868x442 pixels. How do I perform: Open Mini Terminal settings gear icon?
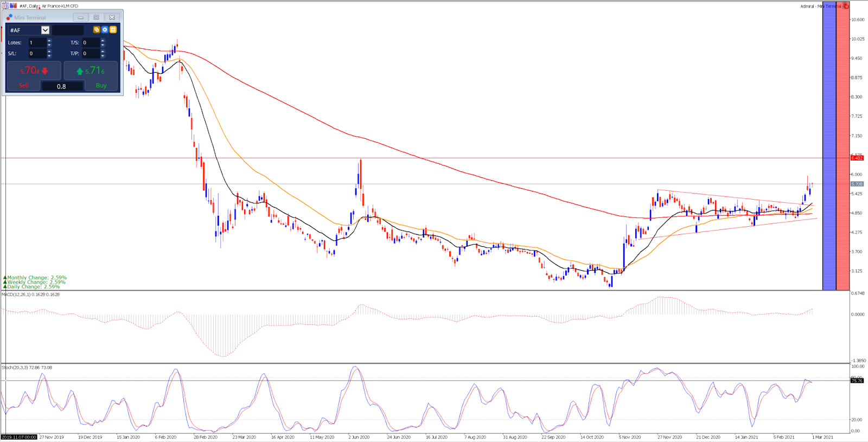(105, 30)
